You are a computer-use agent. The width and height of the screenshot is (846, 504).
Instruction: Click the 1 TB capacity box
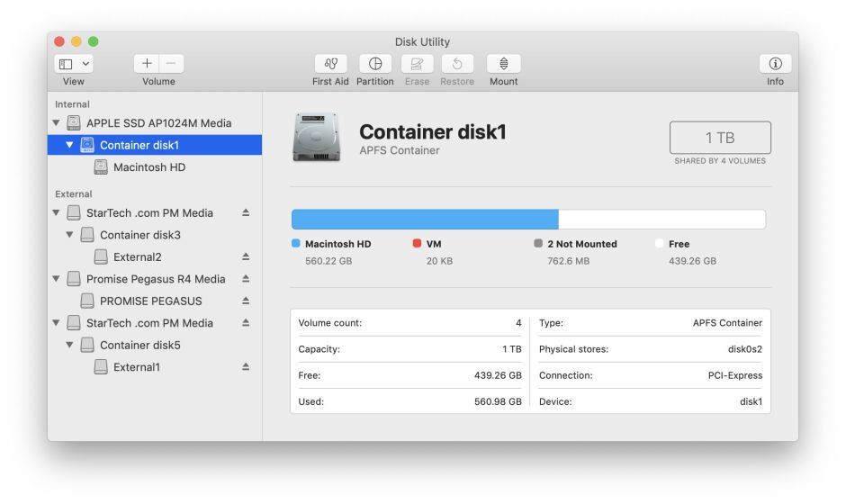point(720,138)
